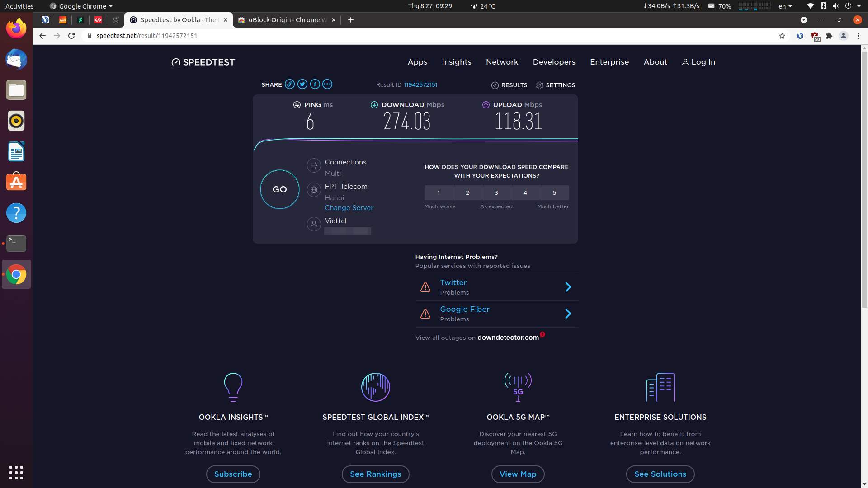Click the server globe icon
This screenshot has height=488, width=868.
(314, 190)
